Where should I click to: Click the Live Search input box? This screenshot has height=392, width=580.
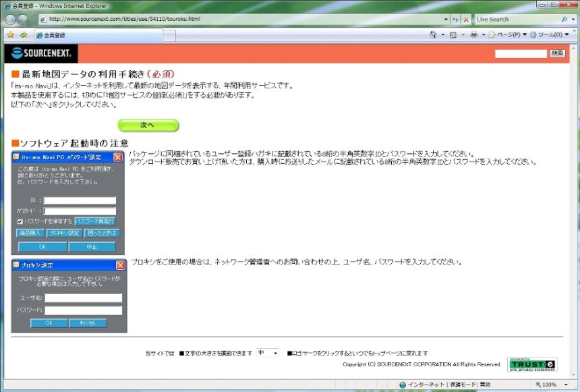pyautogui.click(x=517, y=20)
